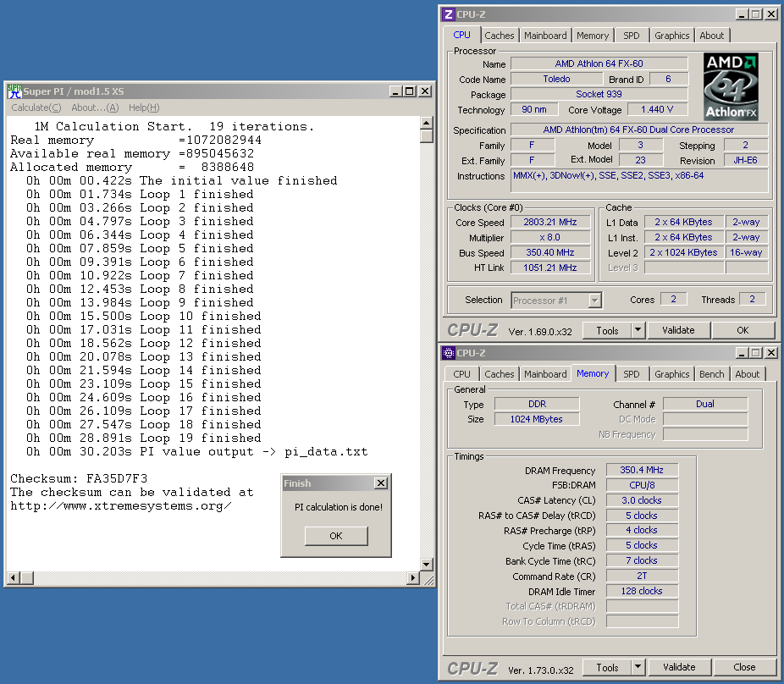Click the Validate button in top CPU-Z
Screen dimensions: 784x684
678,330
